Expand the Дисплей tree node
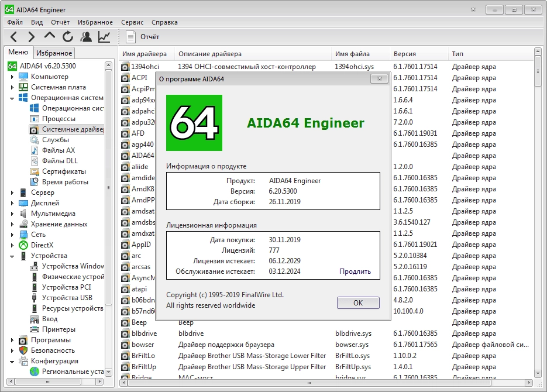Screen dimensions: 547x392 click(12, 203)
